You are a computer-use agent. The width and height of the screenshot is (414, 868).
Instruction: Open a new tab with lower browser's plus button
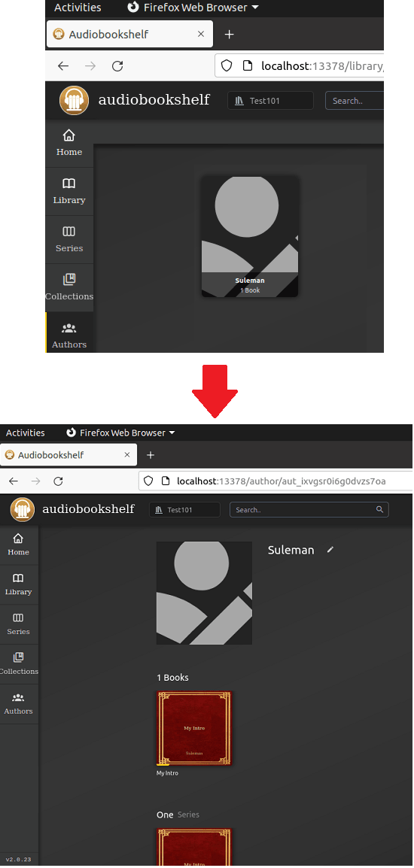pos(151,455)
